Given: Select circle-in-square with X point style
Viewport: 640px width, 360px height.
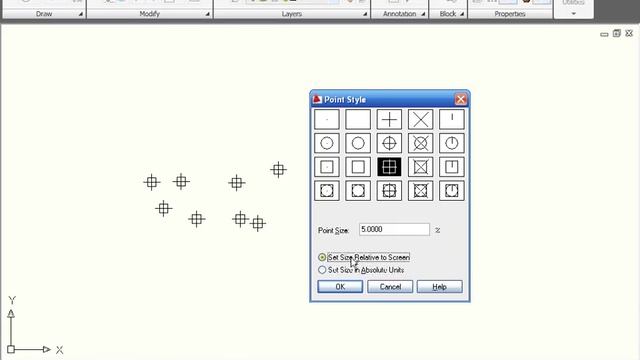Looking at the screenshot, I should 420,191.
